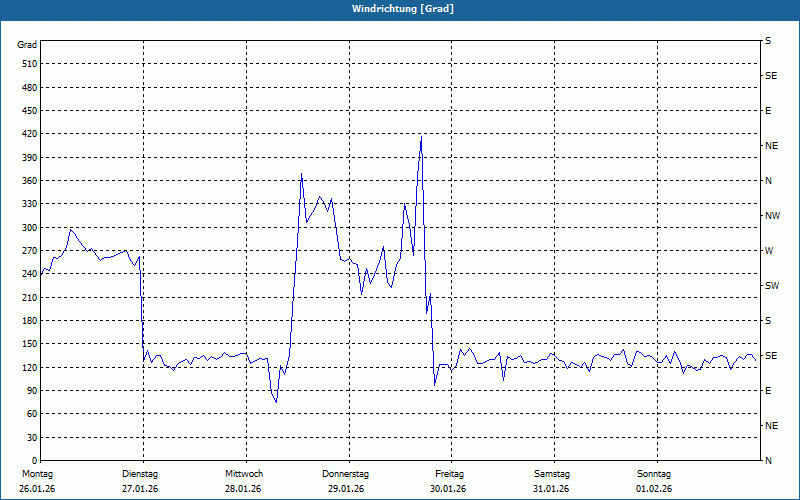Click the W compass label on right axis
This screenshot has width=800, height=500.
click(769, 251)
